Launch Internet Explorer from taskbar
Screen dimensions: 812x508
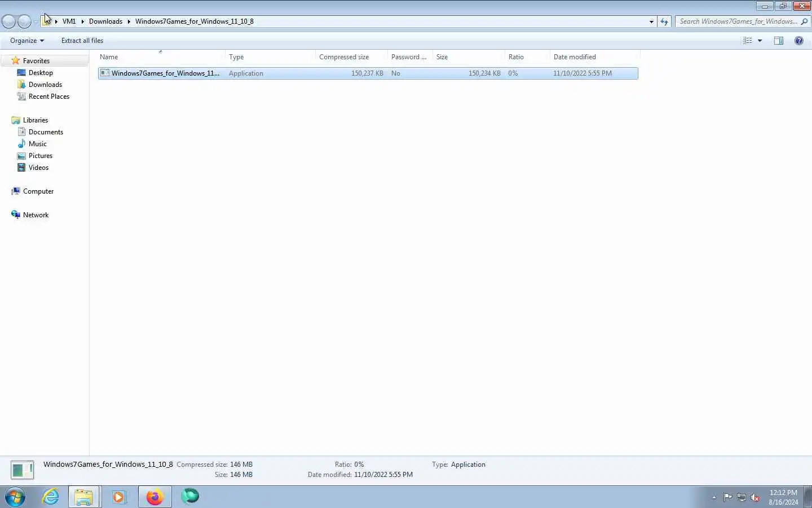point(51,497)
